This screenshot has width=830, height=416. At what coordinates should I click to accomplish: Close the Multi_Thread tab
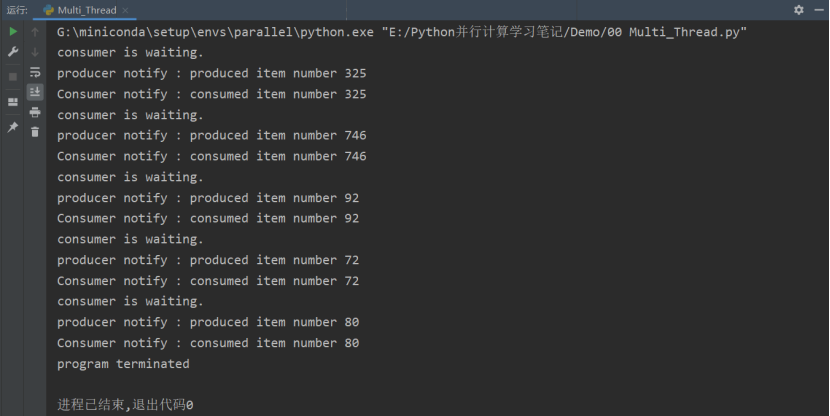click(125, 10)
